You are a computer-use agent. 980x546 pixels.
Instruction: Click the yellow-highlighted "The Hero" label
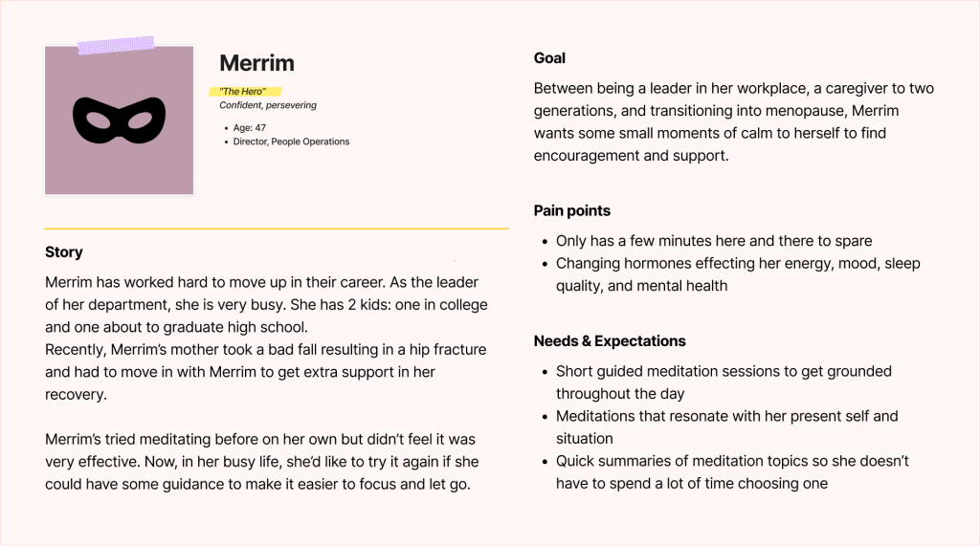click(x=243, y=92)
